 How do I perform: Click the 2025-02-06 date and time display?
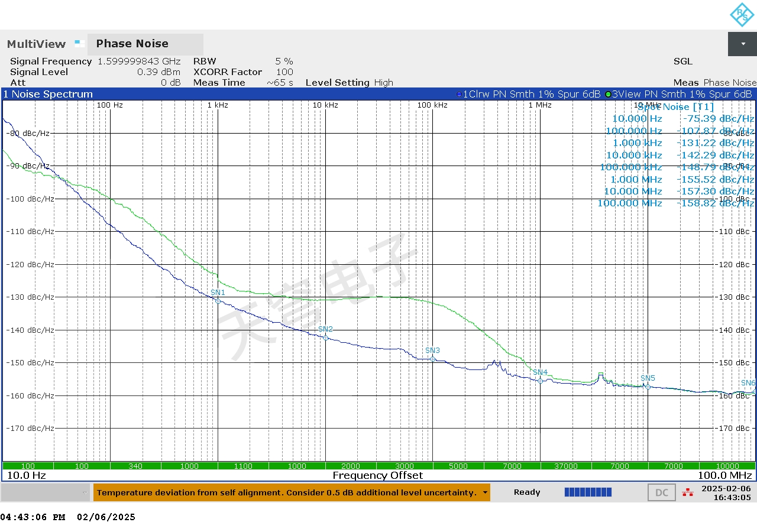[726, 492]
